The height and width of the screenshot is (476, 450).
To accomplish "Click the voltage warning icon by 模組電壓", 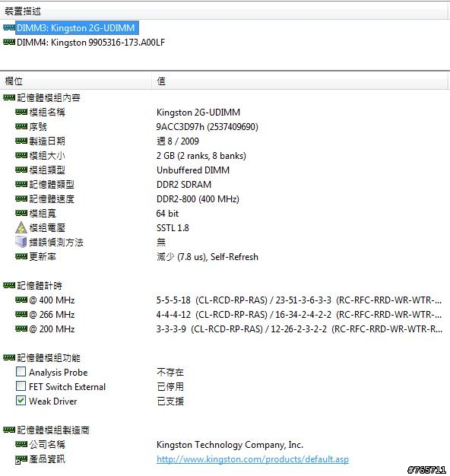I will [x=21, y=227].
